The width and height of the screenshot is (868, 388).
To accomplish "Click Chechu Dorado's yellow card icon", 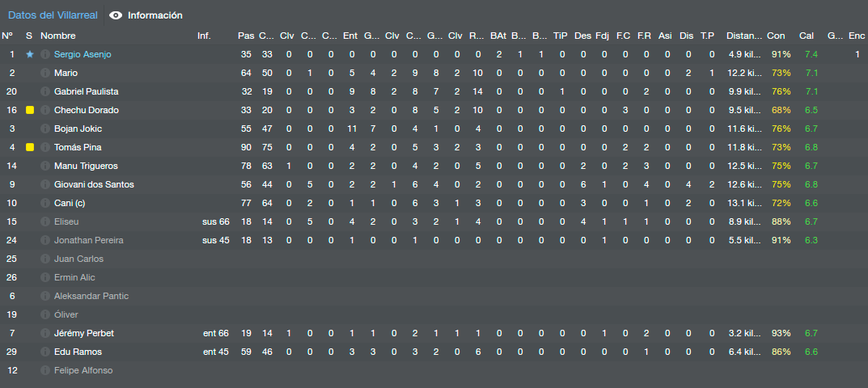I will 30,110.
